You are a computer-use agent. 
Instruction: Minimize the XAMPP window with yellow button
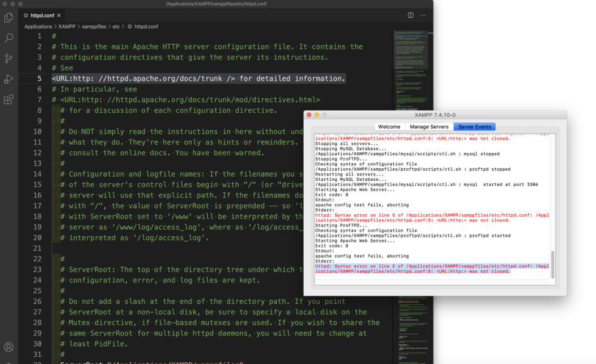317,115
